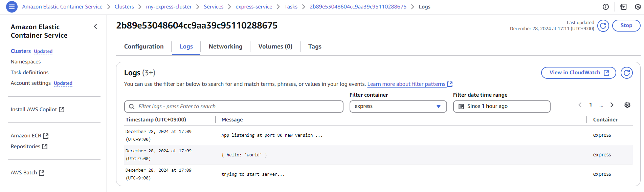
Task: Click the info circle icon in top bar
Action: (x=606, y=7)
